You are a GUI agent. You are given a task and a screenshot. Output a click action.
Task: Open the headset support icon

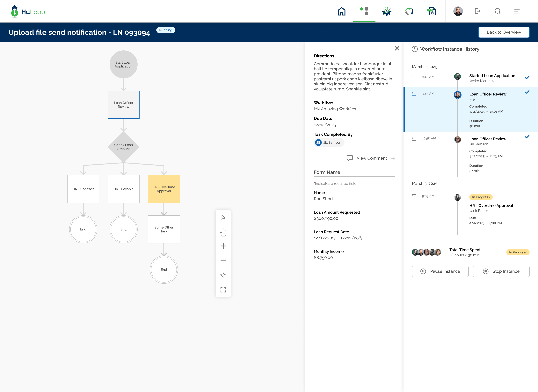(497, 11)
